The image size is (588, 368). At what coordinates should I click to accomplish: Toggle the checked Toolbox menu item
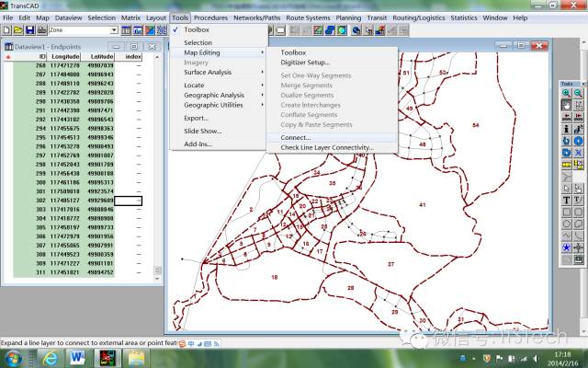[x=197, y=29]
